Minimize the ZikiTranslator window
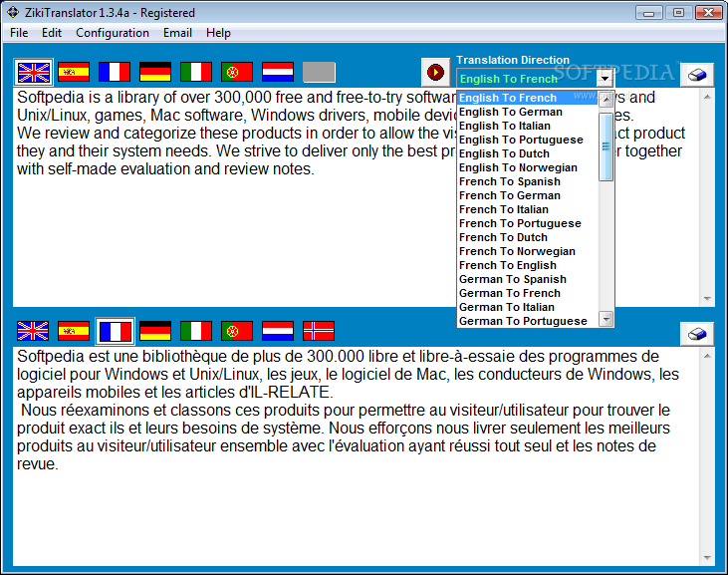Viewport: 728px width, 575px height. 649,13
